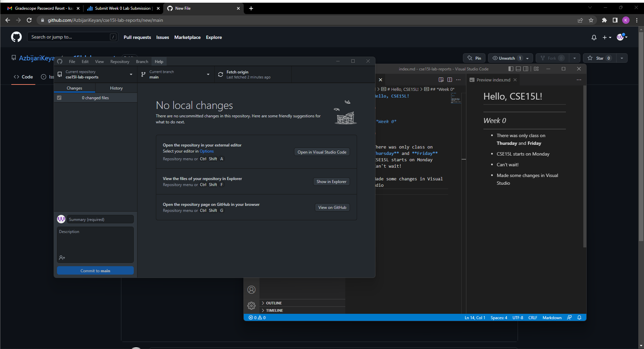Toggle VS Code primary sidebar layout button
This screenshot has height=349, width=644.
click(x=511, y=69)
